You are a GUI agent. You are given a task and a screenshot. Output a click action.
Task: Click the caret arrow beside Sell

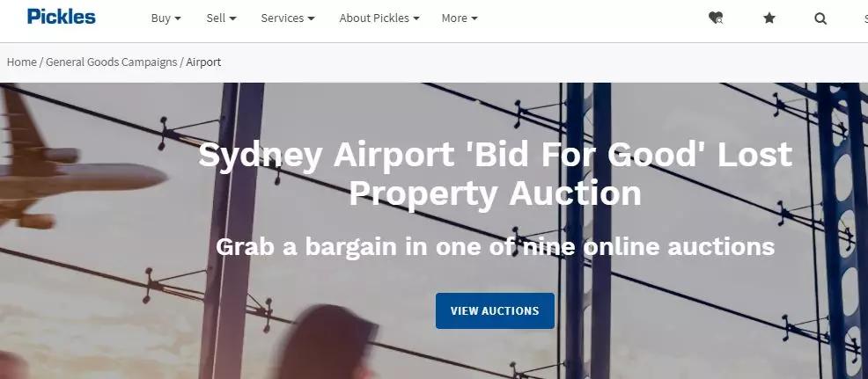(233, 18)
